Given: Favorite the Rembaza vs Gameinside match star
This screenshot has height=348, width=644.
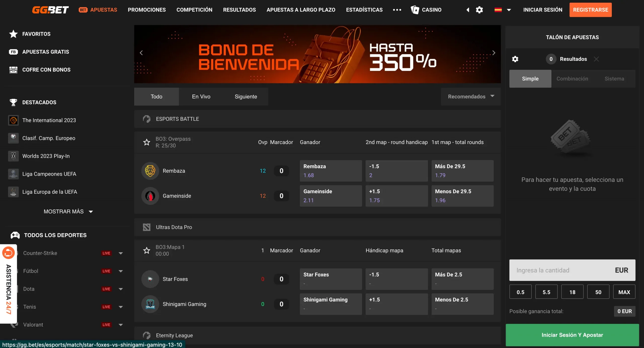Looking at the screenshot, I should [x=147, y=142].
